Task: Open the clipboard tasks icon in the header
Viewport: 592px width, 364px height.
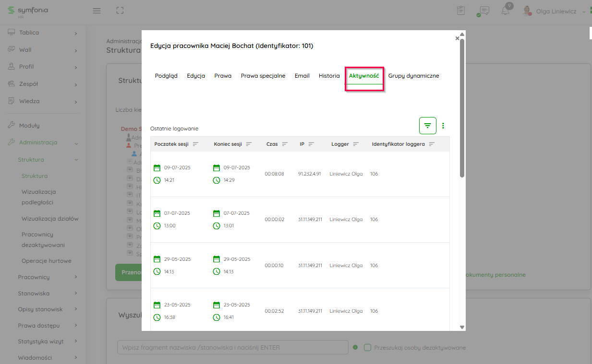Action: pos(461,11)
